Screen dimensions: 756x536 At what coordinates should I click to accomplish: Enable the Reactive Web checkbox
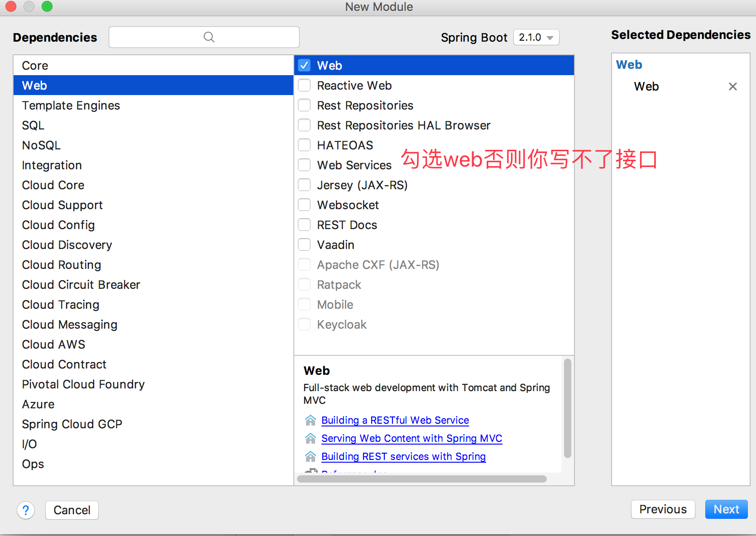click(x=304, y=85)
